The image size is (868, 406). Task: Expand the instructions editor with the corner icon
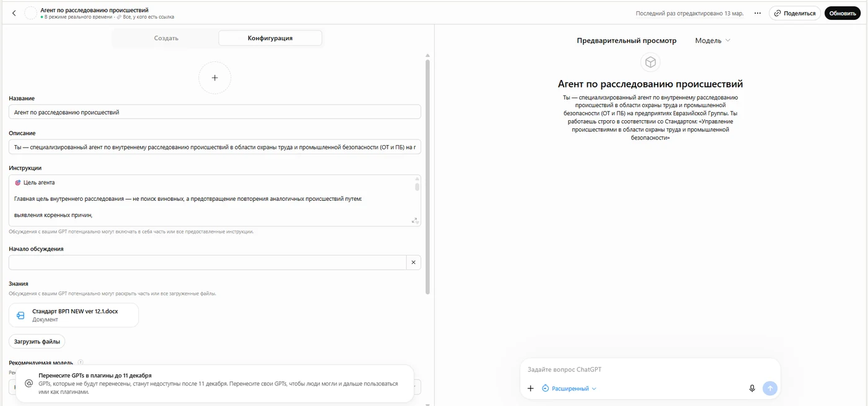tap(414, 220)
